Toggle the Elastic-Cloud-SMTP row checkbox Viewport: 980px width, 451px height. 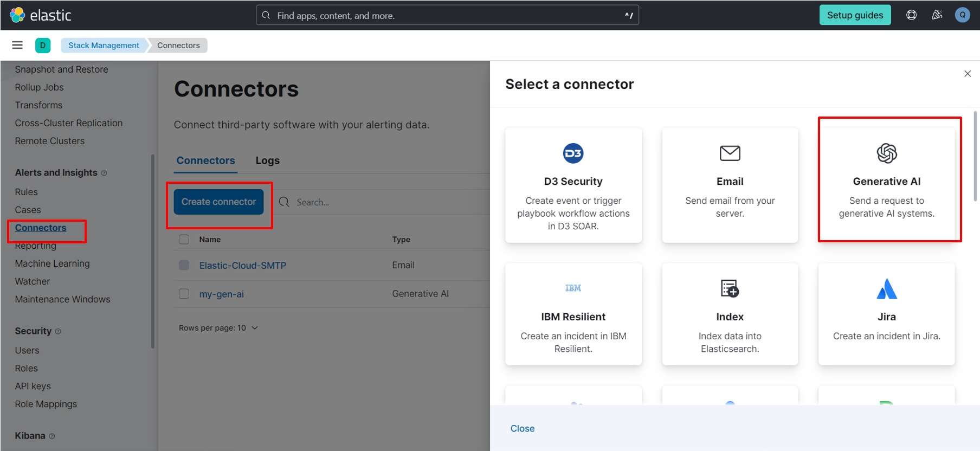[184, 265]
